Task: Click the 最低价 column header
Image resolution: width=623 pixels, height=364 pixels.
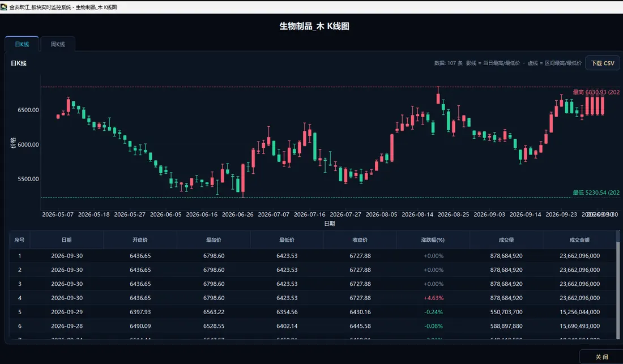Action: click(x=287, y=240)
